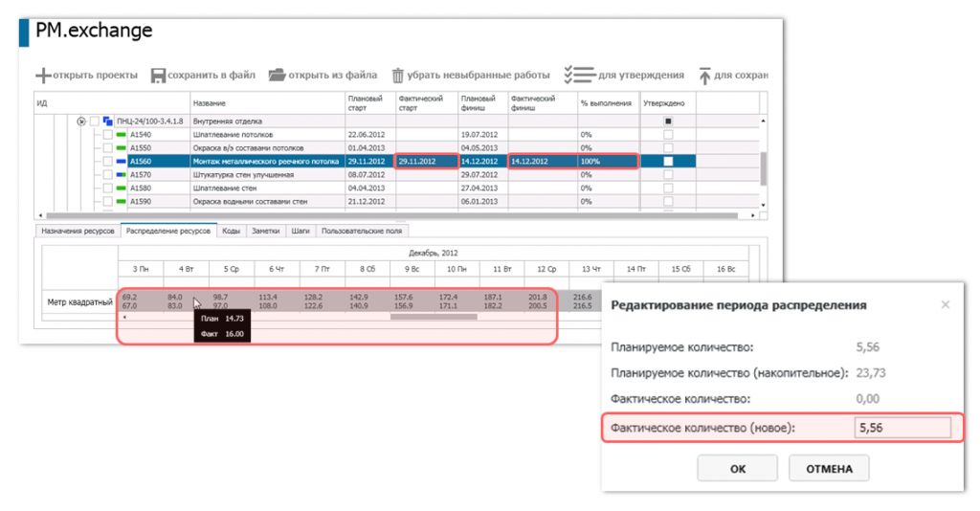Click the Метр квадратный resource row label
The width and height of the screenshot is (980, 511).
(x=79, y=301)
